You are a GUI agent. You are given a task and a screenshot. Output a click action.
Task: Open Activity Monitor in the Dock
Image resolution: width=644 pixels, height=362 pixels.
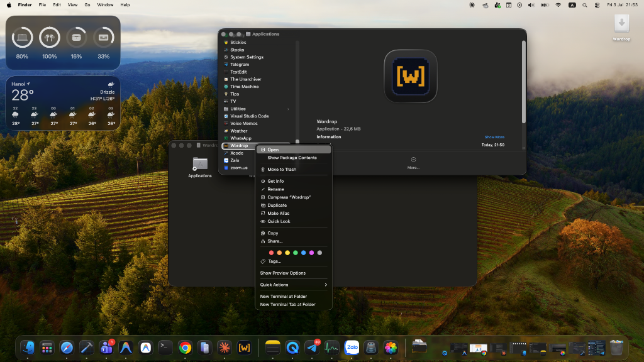(x=331, y=348)
